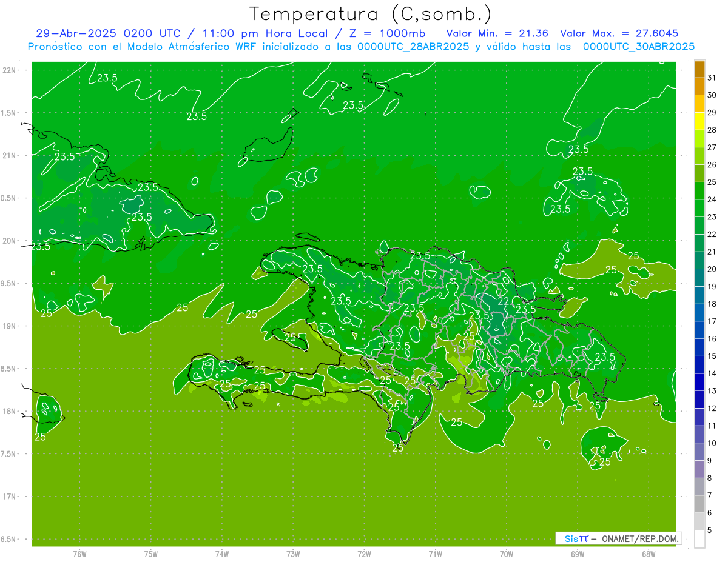Click the '70W' longitude axis label

pos(507,554)
